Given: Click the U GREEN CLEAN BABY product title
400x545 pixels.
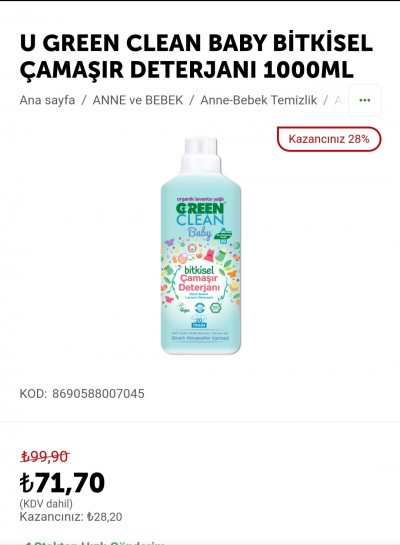Looking at the screenshot, I should click(x=196, y=56).
